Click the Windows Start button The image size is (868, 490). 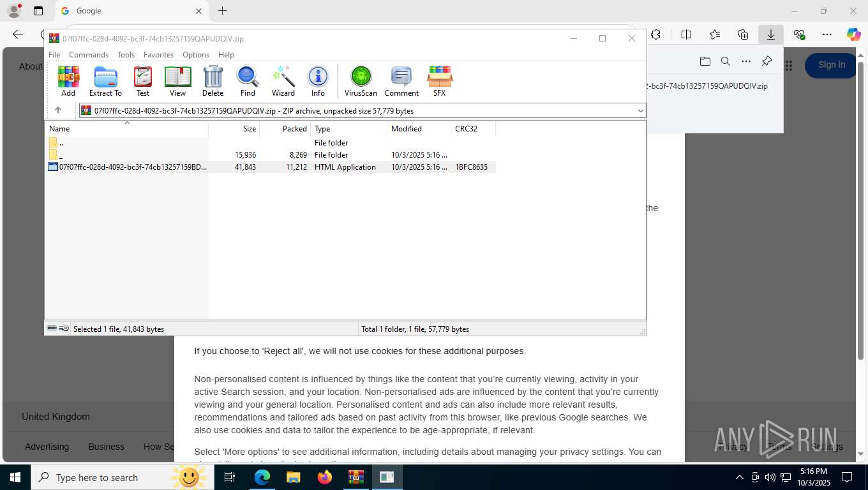click(x=15, y=477)
